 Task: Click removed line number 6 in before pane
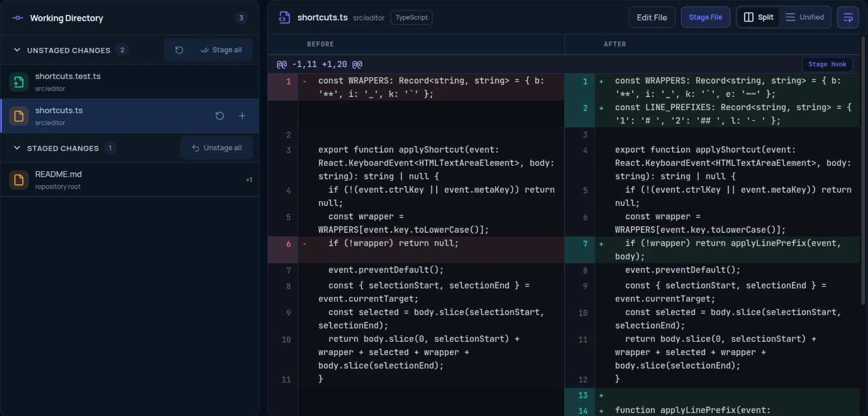[288, 244]
